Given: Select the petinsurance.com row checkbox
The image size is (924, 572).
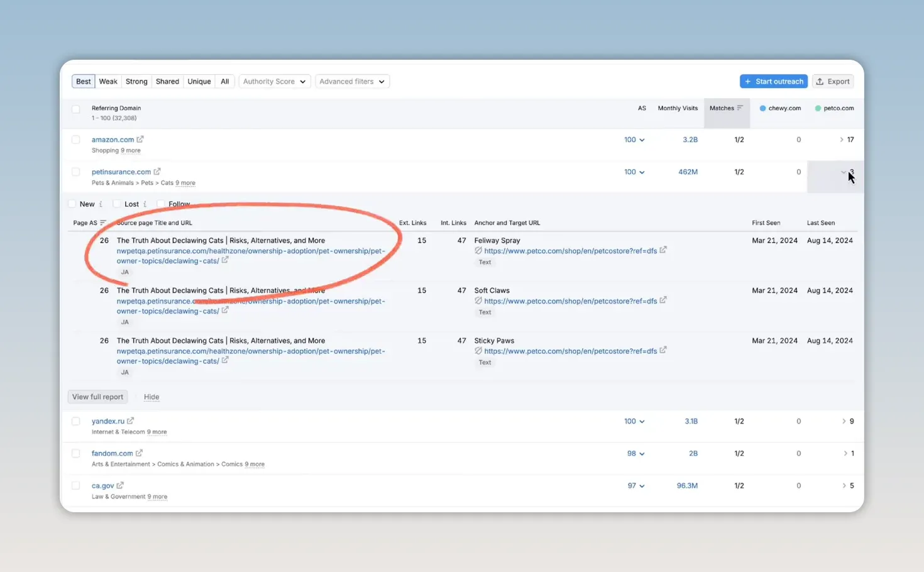Looking at the screenshot, I should click(76, 172).
